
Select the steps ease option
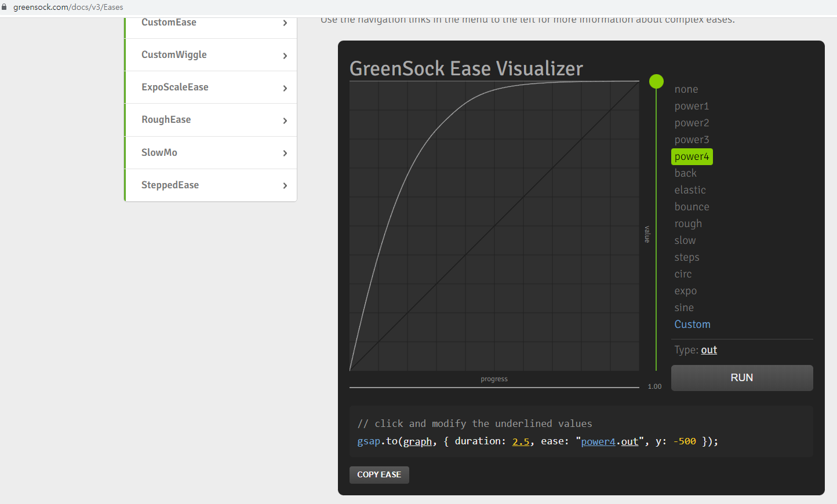pos(687,257)
